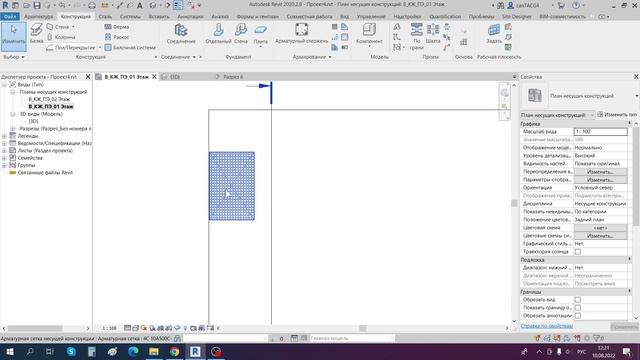Enable the Обрезать аннотации checkbox
The height and width of the screenshot is (360, 640).
578,316
